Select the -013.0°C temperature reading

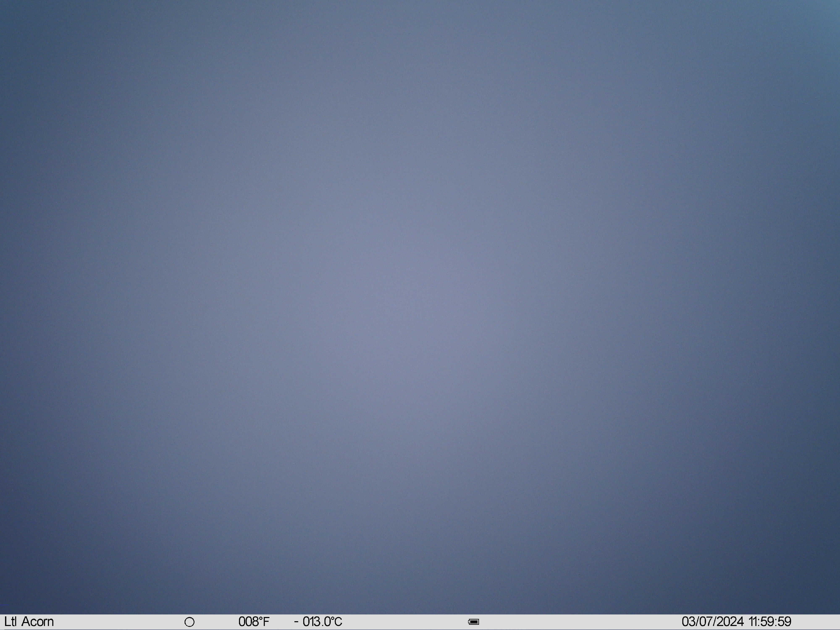coord(318,622)
